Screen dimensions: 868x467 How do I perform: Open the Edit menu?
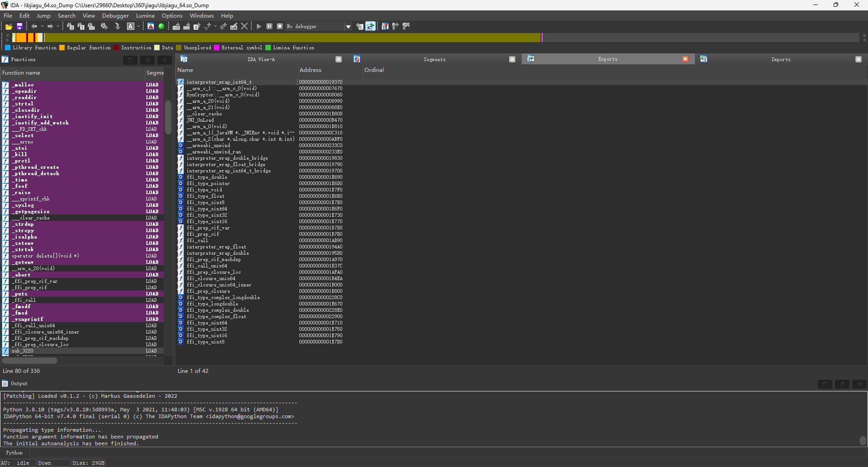pos(24,16)
